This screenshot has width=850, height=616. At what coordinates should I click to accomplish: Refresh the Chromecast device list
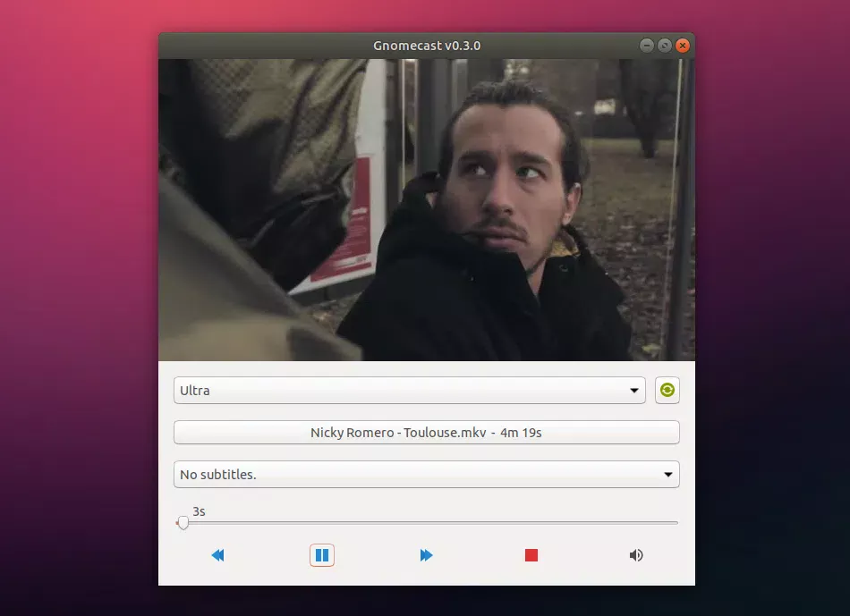[x=667, y=390]
